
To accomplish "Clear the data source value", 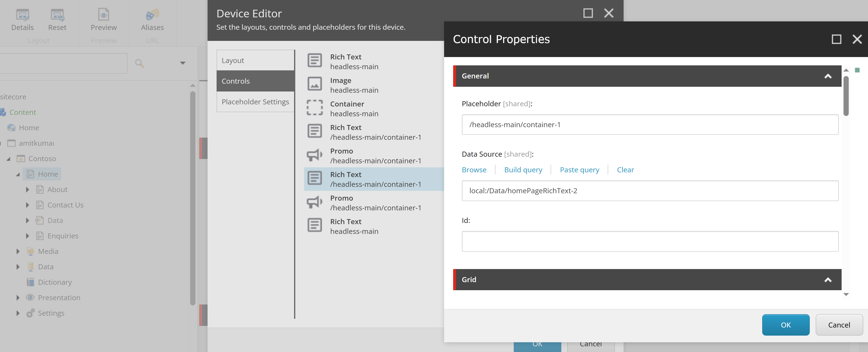I will pyautogui.click(x=625, y=170).
